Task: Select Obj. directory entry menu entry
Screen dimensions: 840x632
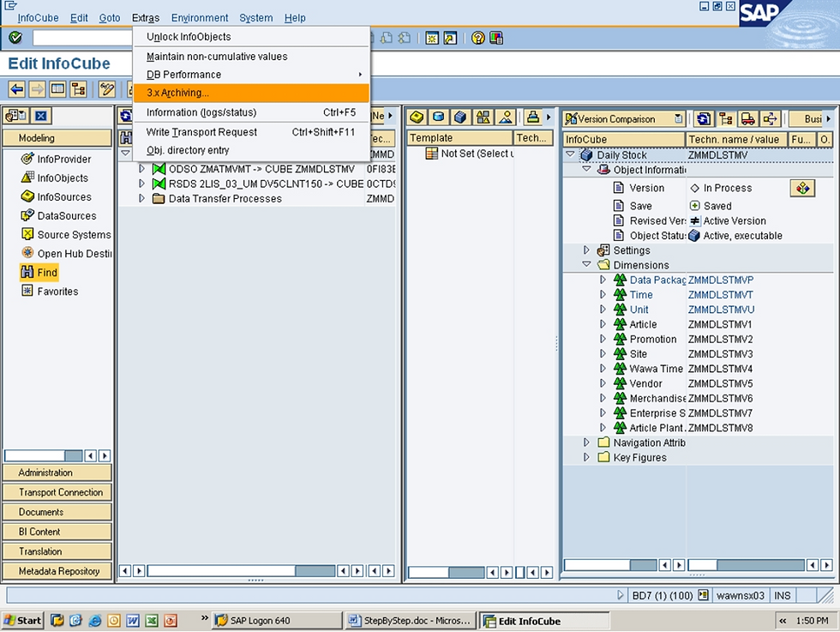Action: coord(250,150)
